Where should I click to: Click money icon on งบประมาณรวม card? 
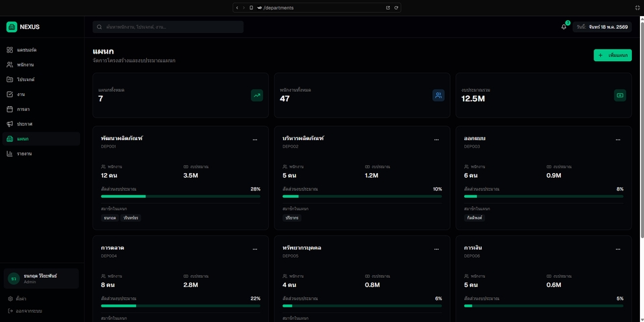pyautogui.click(x=620, y=95)
